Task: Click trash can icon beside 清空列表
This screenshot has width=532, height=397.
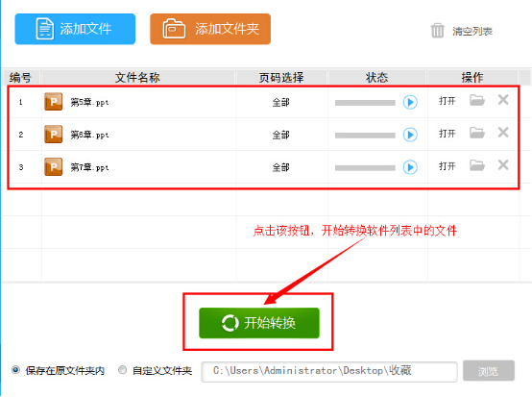Action: [437, 31]
